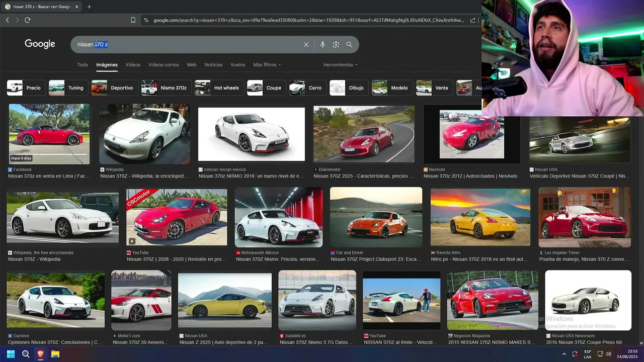Open the CSCmotor YouTube red car thumbnail
The width and height of the screenshot is (644, 362).
pos(177,217)
